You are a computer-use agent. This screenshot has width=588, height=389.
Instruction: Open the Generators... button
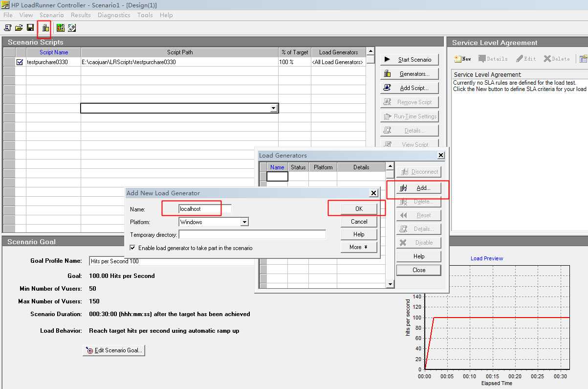[x=410, y=74]
